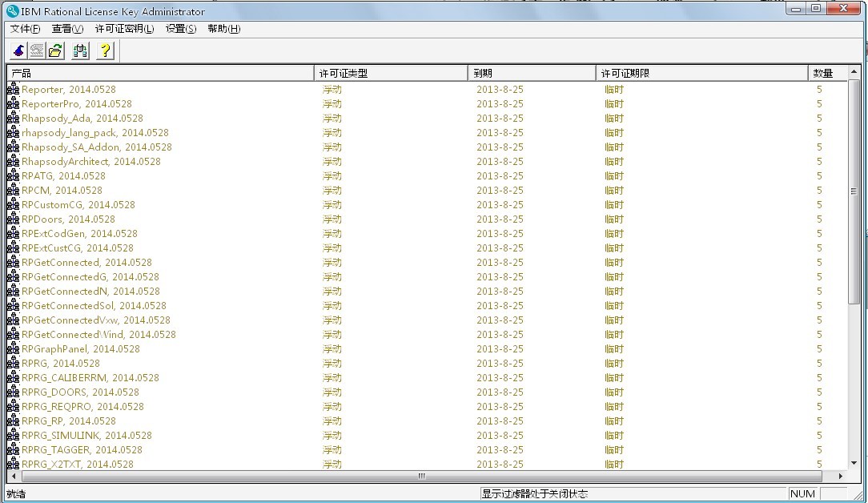Click the vertical scrollbar down arrow

[854, 463]
